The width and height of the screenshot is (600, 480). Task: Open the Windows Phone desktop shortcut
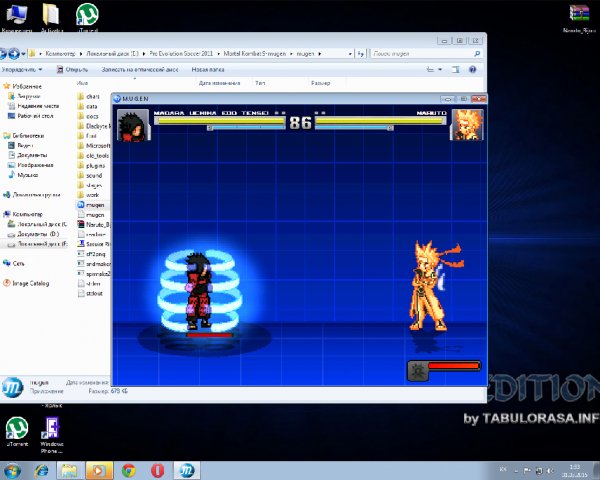point(52,435)
